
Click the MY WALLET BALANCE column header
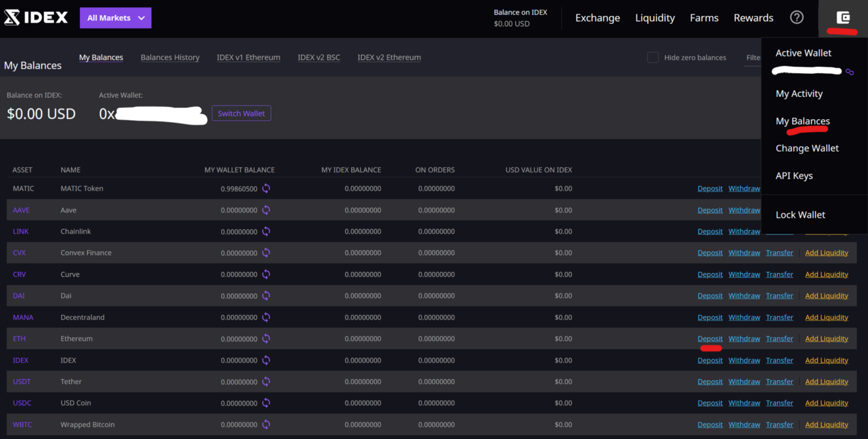pos(239,170)
